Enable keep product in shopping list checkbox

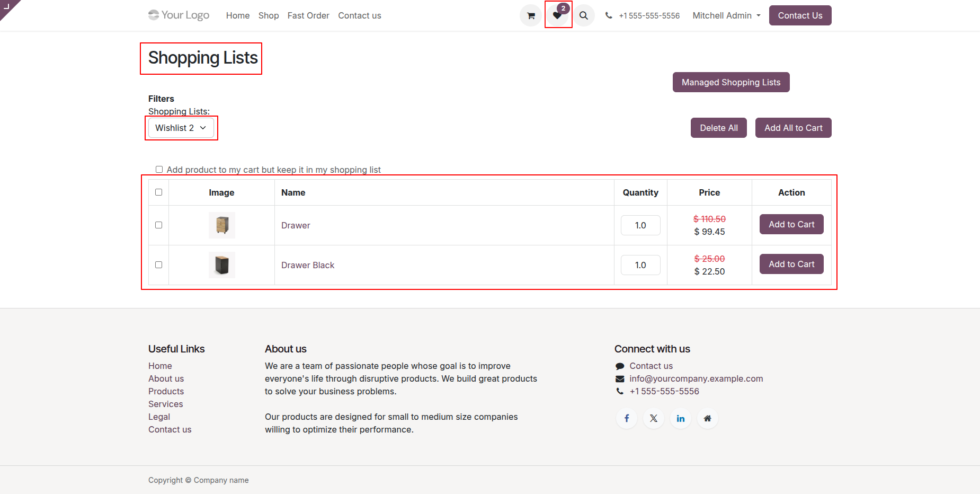coord(159,170)
